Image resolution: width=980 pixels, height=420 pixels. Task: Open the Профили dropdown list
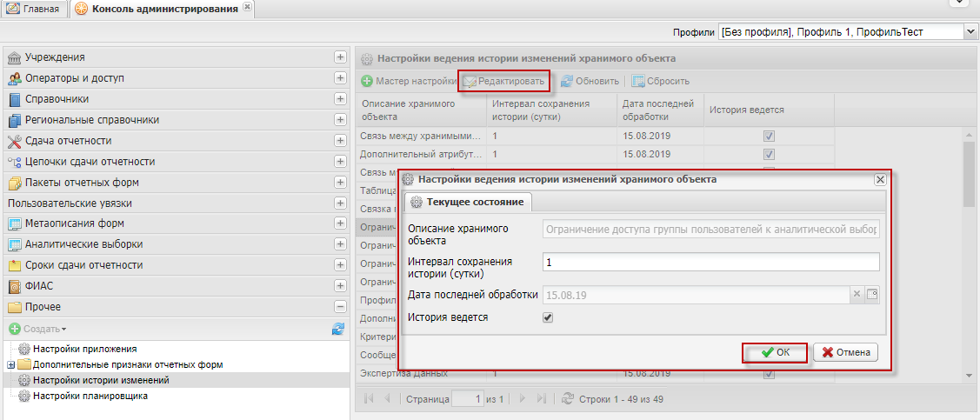970,32
